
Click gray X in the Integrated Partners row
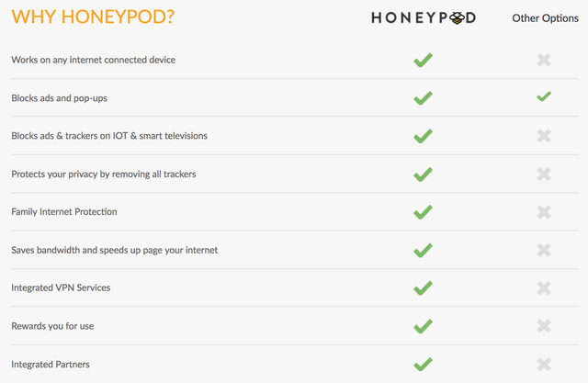[544, 364]
